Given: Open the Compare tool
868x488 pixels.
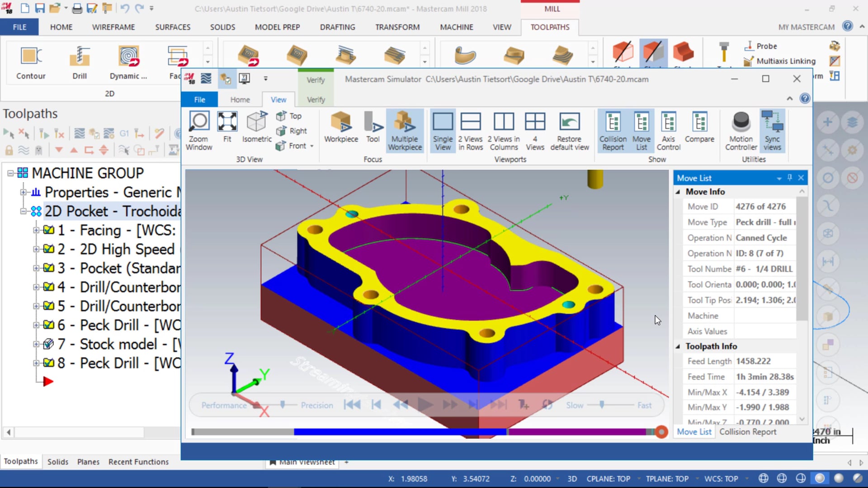Looking at the screenshot, I should [699, 127].
